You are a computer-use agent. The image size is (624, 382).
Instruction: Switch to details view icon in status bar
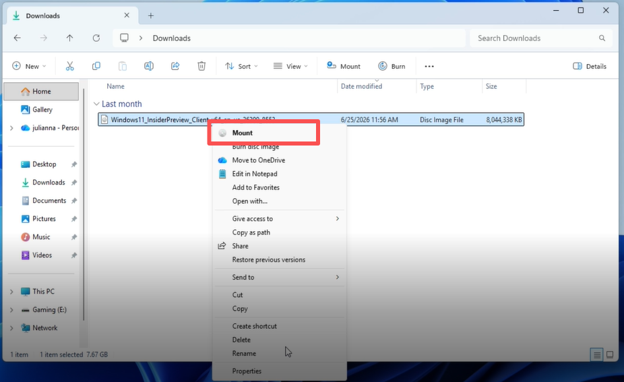click(x=597, y=354)
